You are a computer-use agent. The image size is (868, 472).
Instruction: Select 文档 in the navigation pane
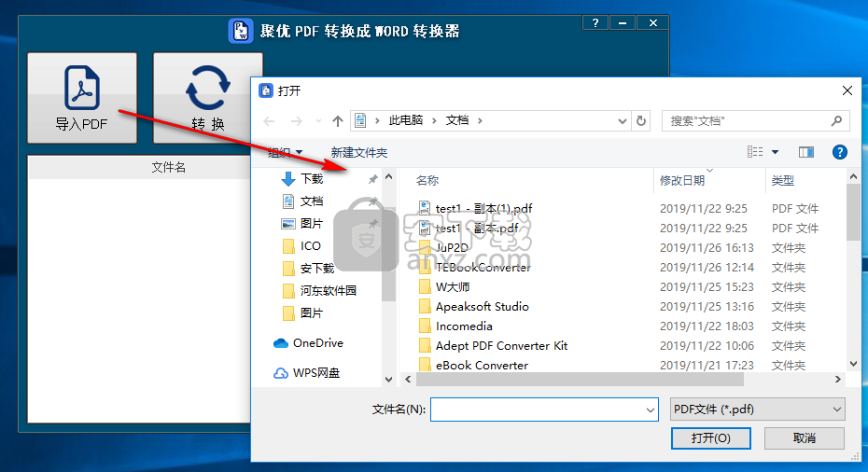[312, 201]
